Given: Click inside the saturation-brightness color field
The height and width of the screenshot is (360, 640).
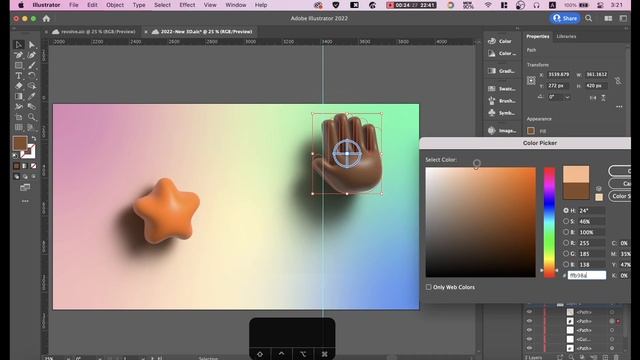Looking at the screenshot, I should tap(480, 222).
